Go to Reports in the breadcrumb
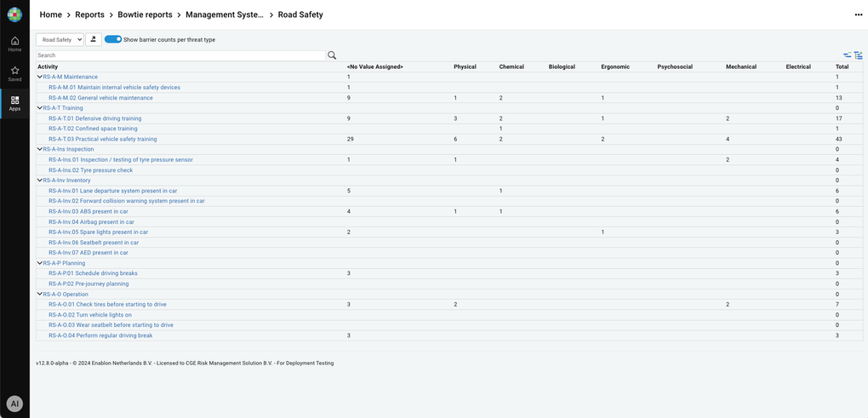Viewport: 868px width, 418px height. [89, 14]
